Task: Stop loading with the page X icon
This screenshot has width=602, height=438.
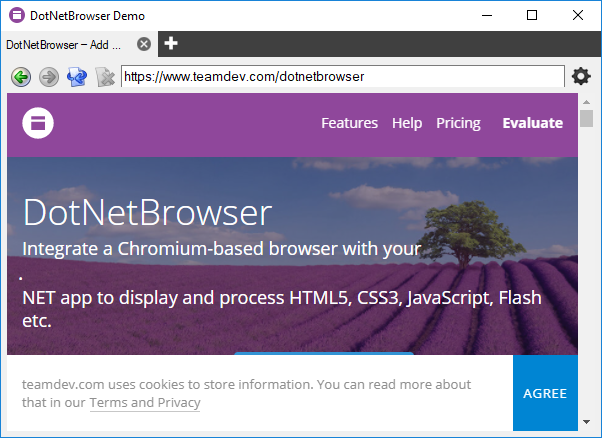Action: pyautogui.click(x=105, y=77)
